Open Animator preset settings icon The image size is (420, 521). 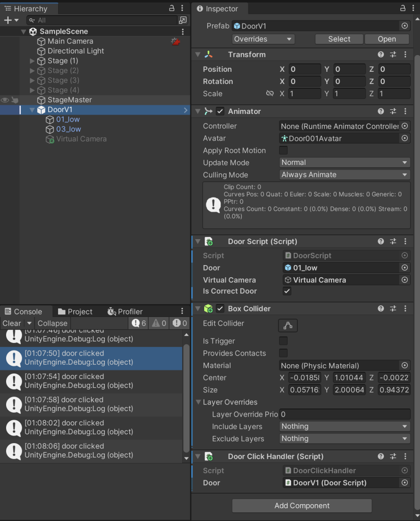pos(393,111)
